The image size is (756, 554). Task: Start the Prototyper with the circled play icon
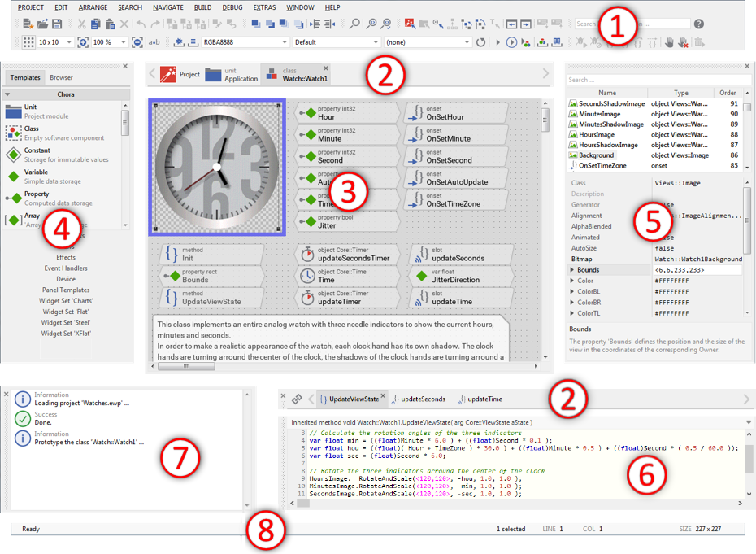(511, 42)
